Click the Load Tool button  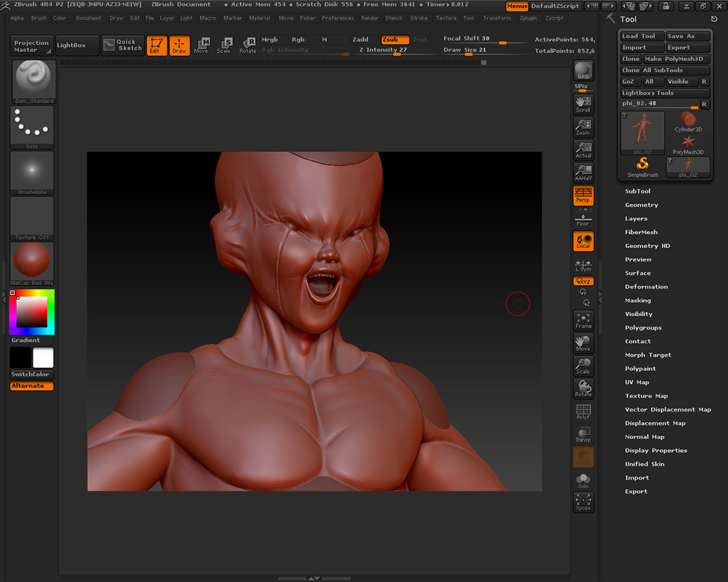[642, 36]
